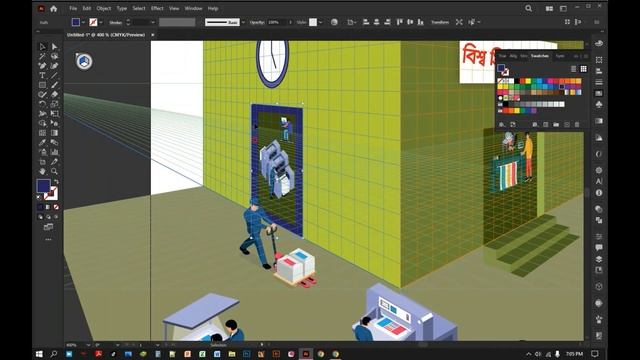The height and width of the screenshot is (360, 640).
Task: Open the zoom level dropdown in status bar
Action: [88, 345]
